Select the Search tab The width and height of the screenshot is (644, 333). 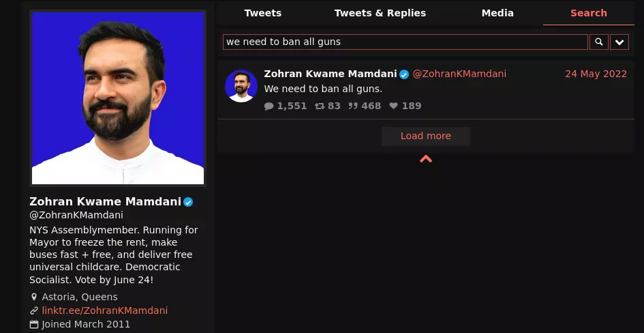click(589, 13)
